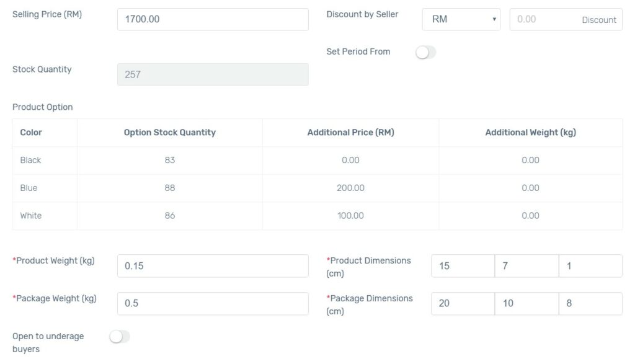Click Package Dimensions height field showing 8
The width and height of the screenshot is (635, 364).
pos(590,303)
